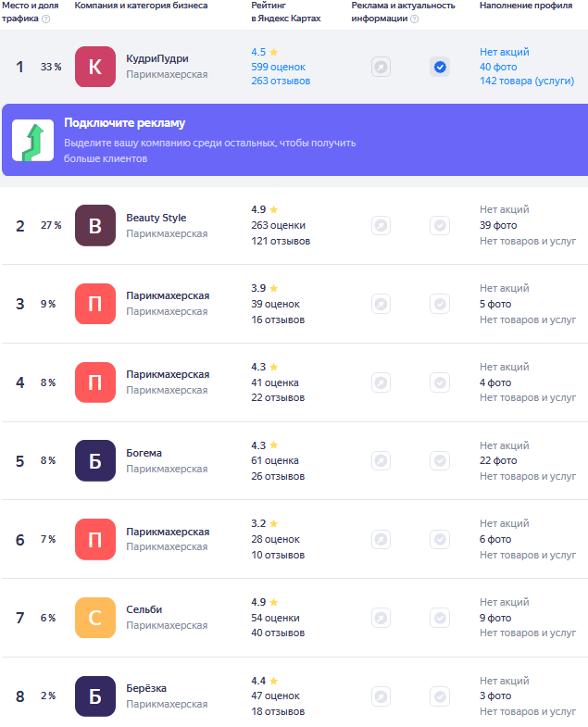588x727 pixels.
Task: Click Нет товаров и услуг for Beauty Style
Action: [x=528, y=241]
